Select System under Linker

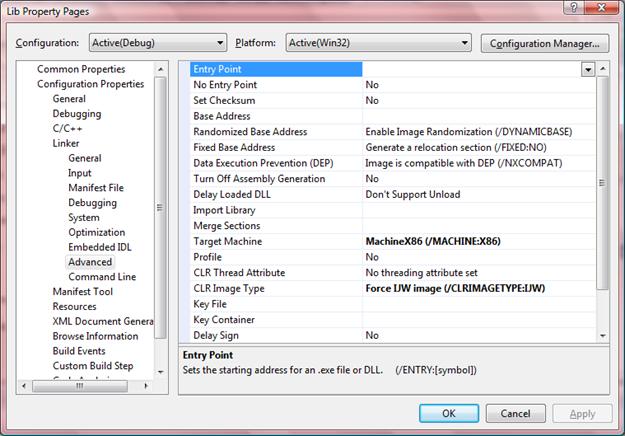(x=84, y=217)
